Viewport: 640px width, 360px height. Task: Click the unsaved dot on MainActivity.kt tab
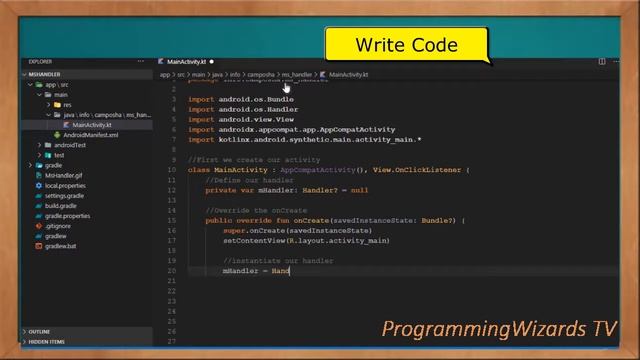(211, 62)
